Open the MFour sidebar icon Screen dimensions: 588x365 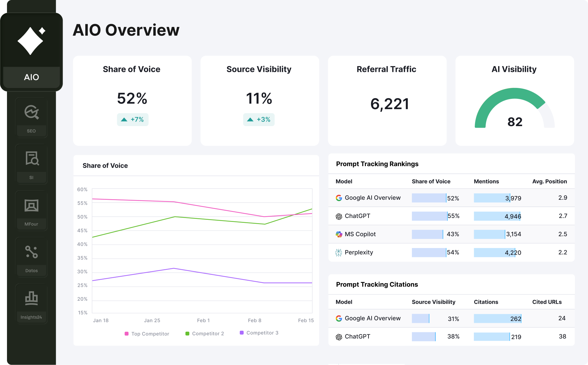click(x=31, y=206)
